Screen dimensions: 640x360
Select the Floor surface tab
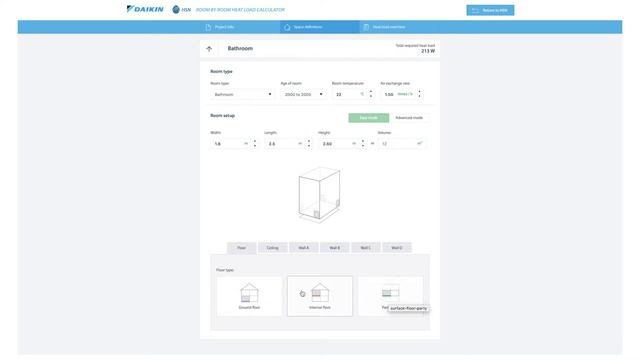click(242, 248)
